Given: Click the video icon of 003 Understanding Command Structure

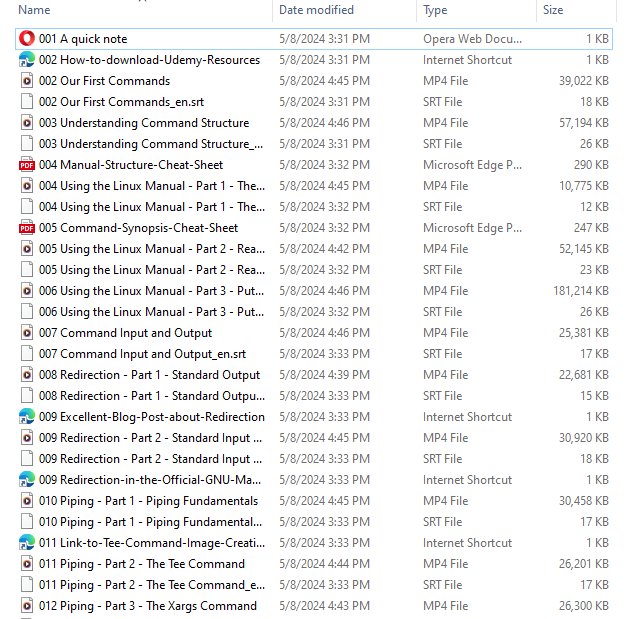Looking at the screenshot, I should tap(27, 123).
